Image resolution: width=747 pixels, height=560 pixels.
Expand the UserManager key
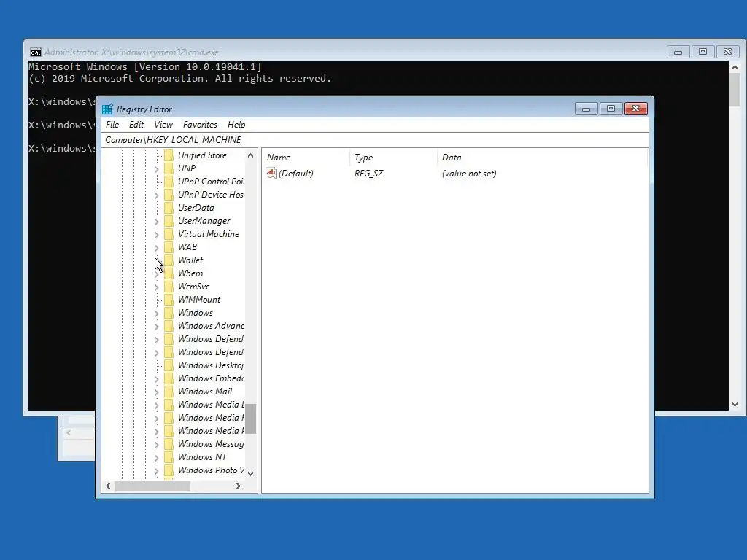[156, 222]
